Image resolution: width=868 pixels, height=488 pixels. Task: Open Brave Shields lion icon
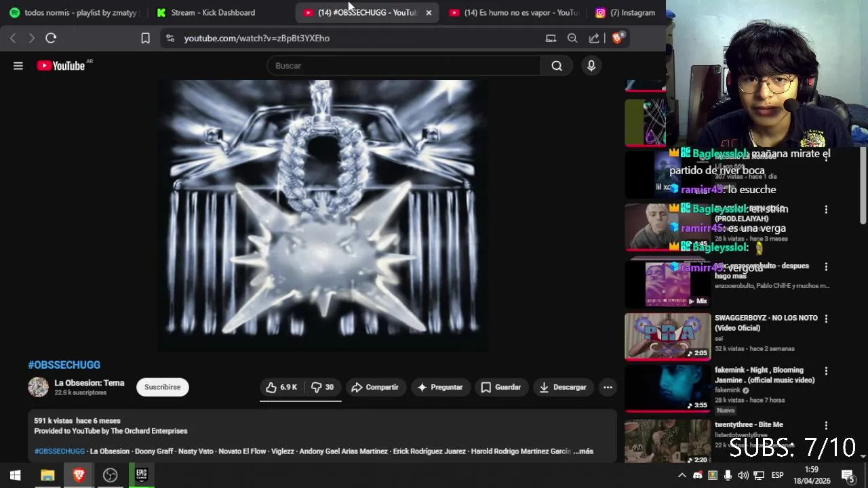pos(617,38)
